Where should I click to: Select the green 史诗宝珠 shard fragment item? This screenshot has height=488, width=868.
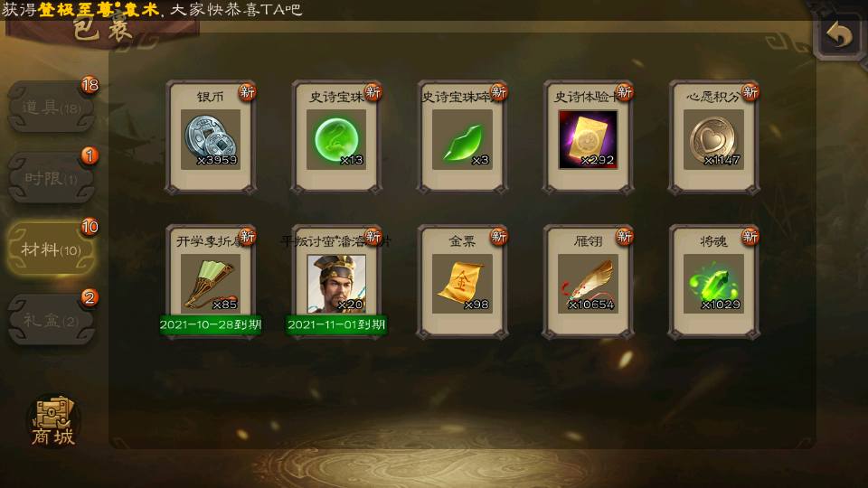(x=462, y=137)
